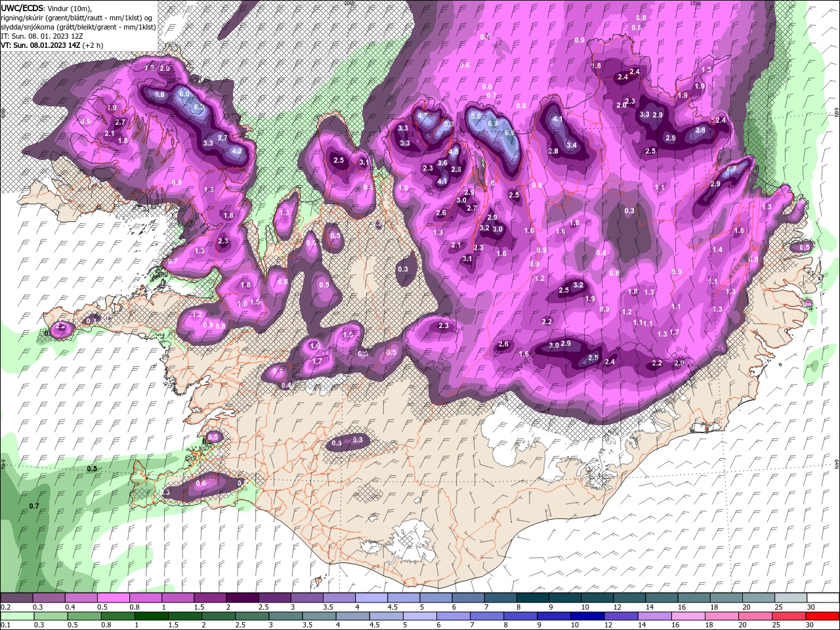This screenshot has height=630, width=840.
Task: Click the 'rigning/skúrir' legend description line
Action: [77, 17]
